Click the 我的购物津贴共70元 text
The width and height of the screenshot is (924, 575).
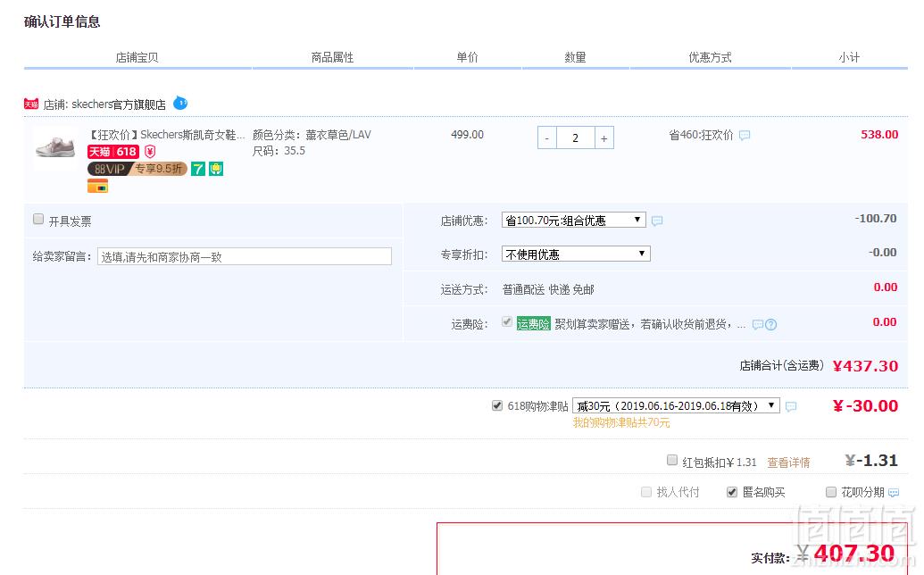(621, 422)
